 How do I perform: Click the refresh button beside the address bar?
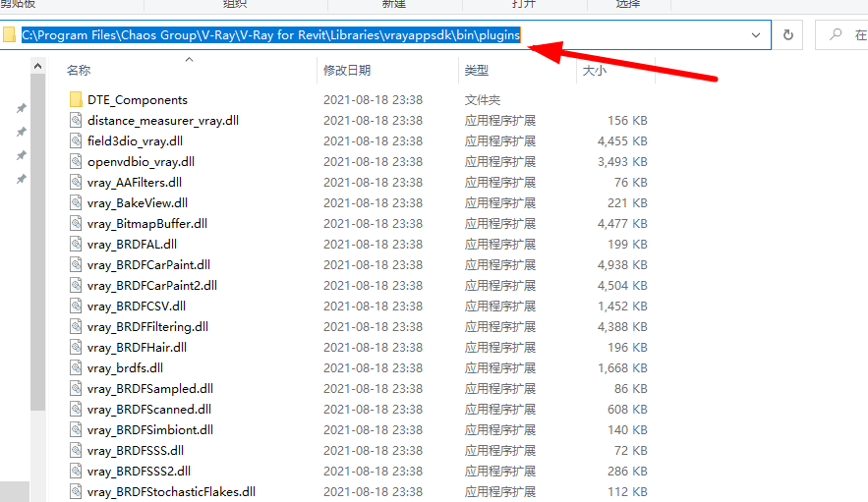pyautogui.click(x=787, y=34)
